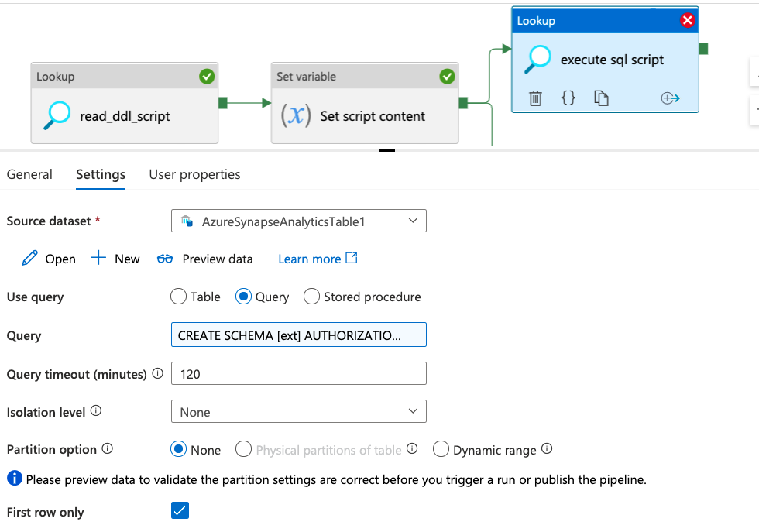Screen dimensions: 759x532
Task: Click the red error status icon on Lookup
Action: [688, 20]
